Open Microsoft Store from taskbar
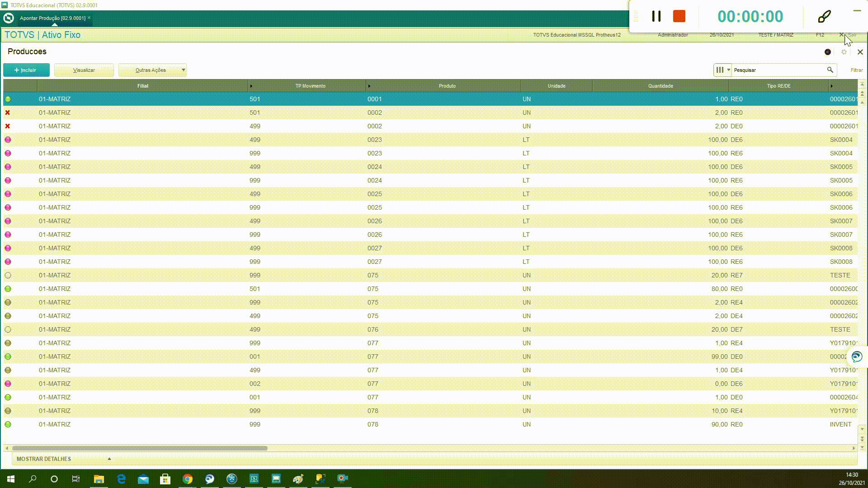Screen dimensions: 868x488 tap(165, 479)
